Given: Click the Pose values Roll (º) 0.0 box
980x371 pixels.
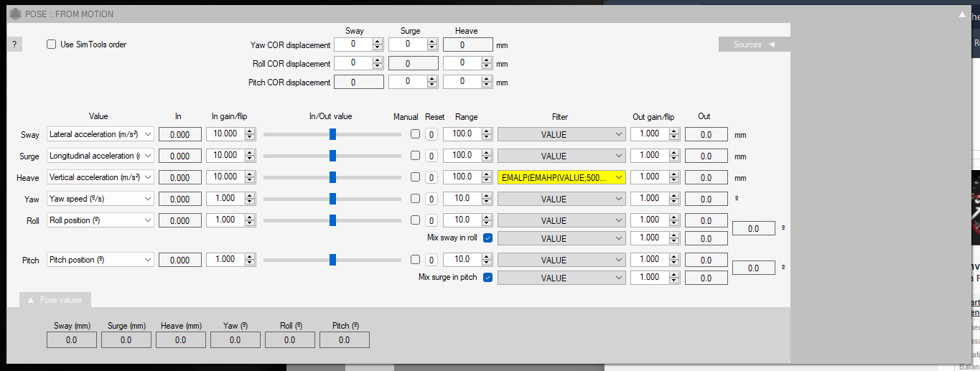Looking at the screenshot, I should (x=289, y=340).
